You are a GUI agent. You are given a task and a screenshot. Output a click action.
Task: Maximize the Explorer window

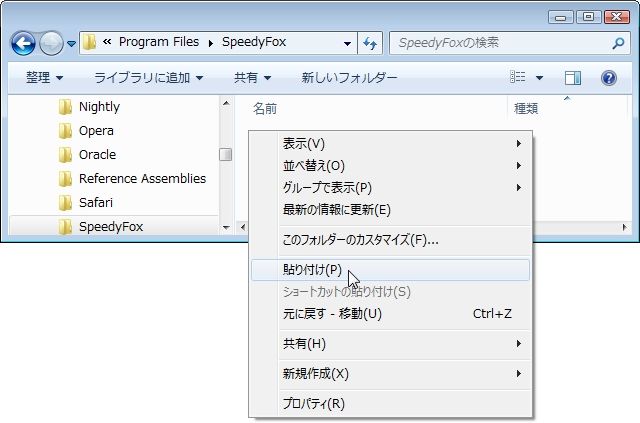point(588,17)
